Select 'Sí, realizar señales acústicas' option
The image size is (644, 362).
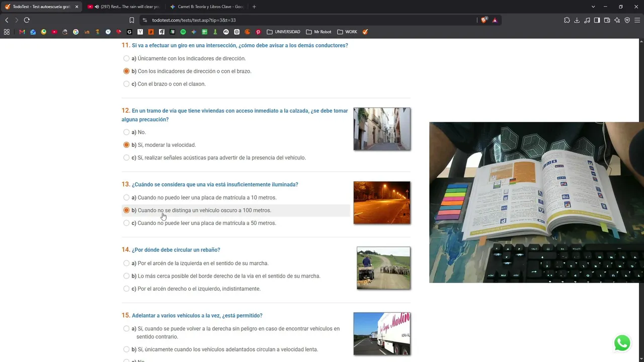pos(126,158)
